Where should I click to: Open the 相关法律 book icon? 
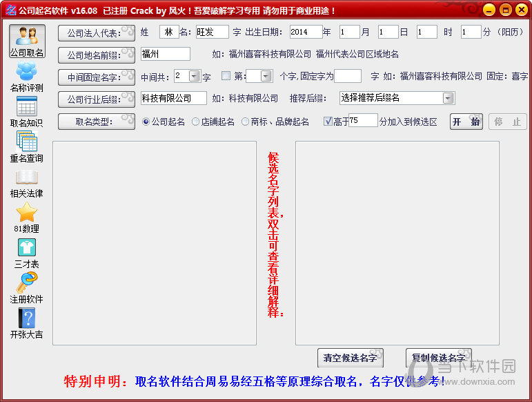pyautogui.click(x=26, y=183)
